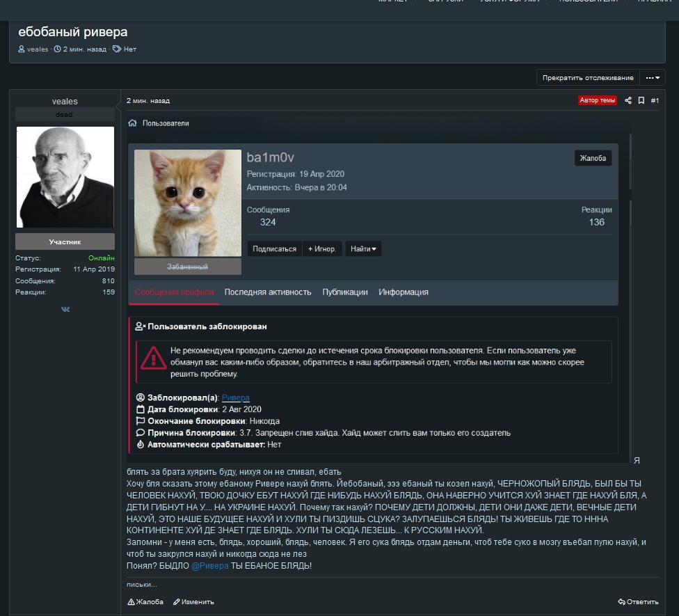Open the ba1m0v kitten avatar
This screenshot has height=616, width=679.
pos(188,203)
